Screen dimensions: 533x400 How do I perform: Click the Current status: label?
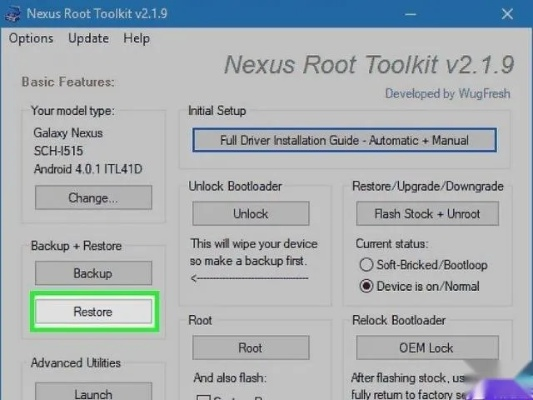[392, 244]
